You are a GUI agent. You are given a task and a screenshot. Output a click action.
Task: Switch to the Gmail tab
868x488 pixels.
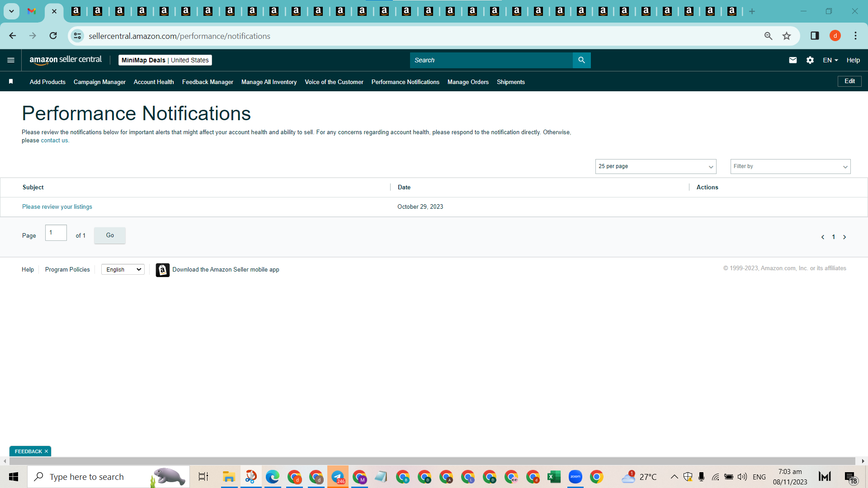32,11
